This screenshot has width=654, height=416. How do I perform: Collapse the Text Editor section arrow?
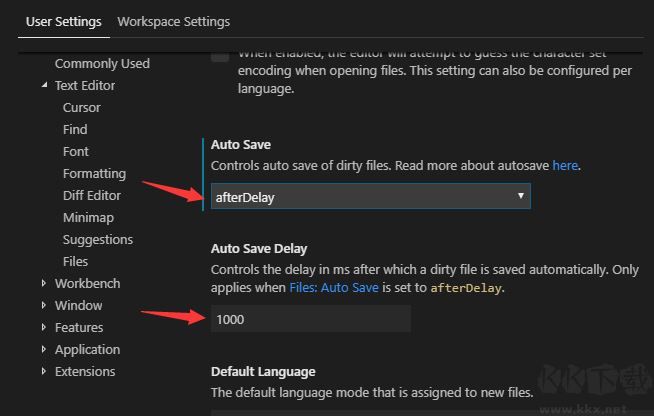44,85
